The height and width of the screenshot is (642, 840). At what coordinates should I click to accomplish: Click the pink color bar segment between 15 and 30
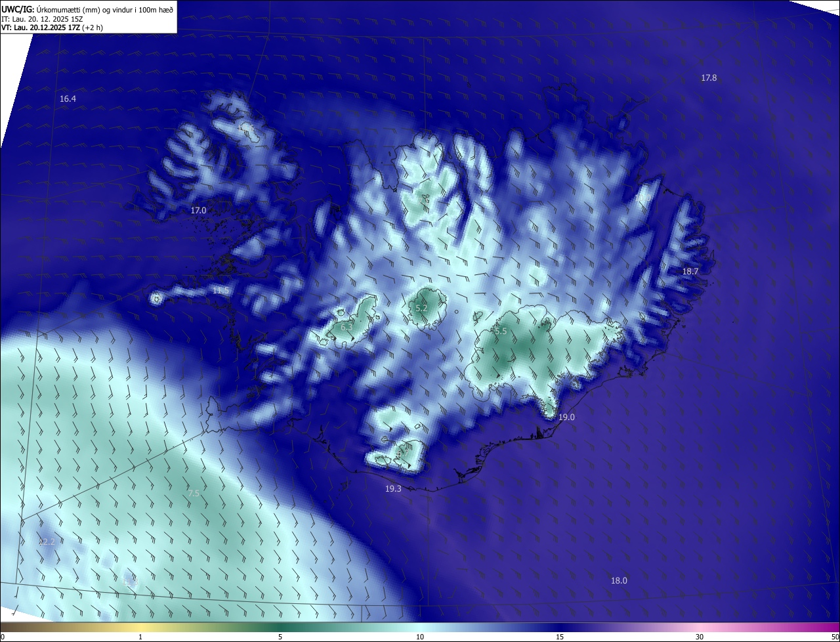coord(630,628)
